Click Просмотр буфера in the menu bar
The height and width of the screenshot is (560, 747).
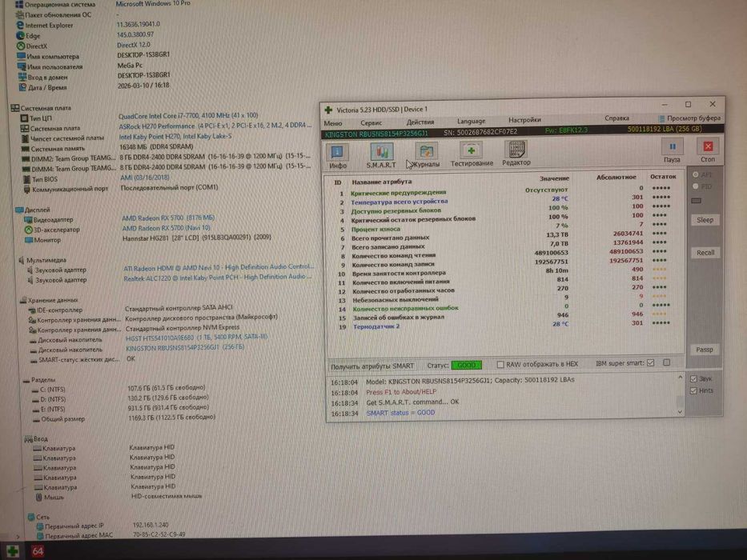tap(689, 118)
